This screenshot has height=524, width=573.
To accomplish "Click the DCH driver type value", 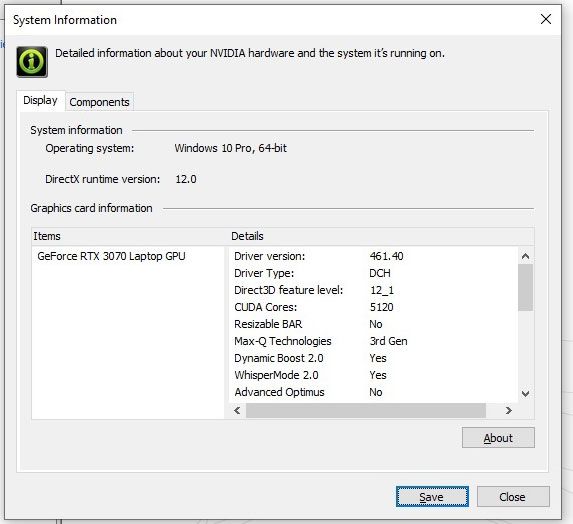I will (380, 273).
